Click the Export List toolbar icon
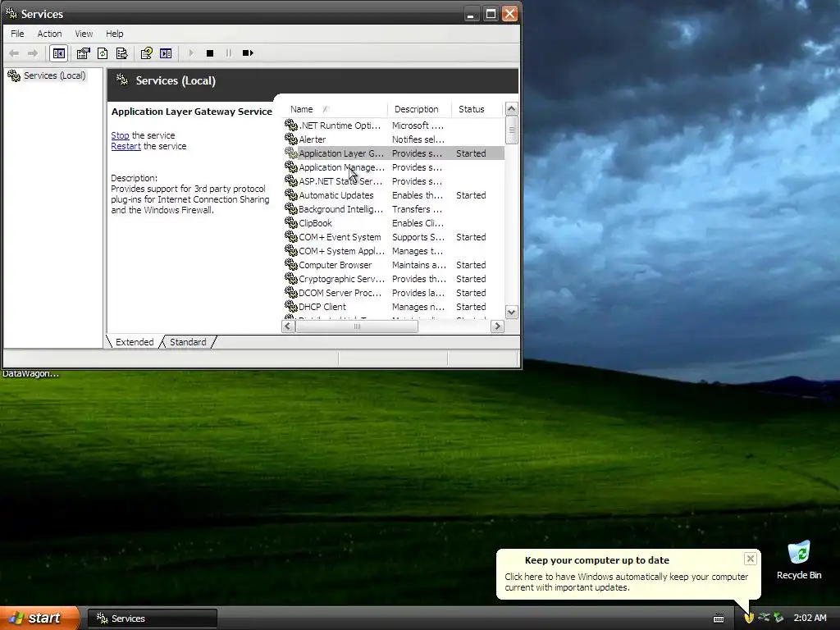The image size is (840, 630). click(121, 53)
